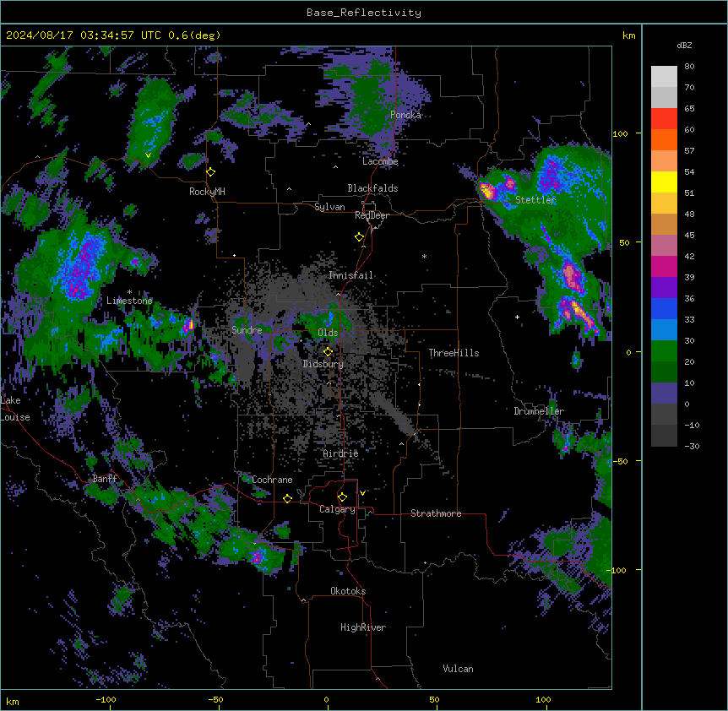Viewport: 728px width, 711px height.
Task: Click the Lake Louise label
Action: coord(15,409)
